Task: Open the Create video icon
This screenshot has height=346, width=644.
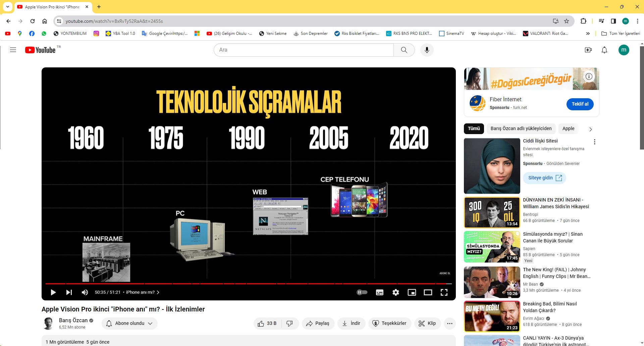Action: (588, 50)
